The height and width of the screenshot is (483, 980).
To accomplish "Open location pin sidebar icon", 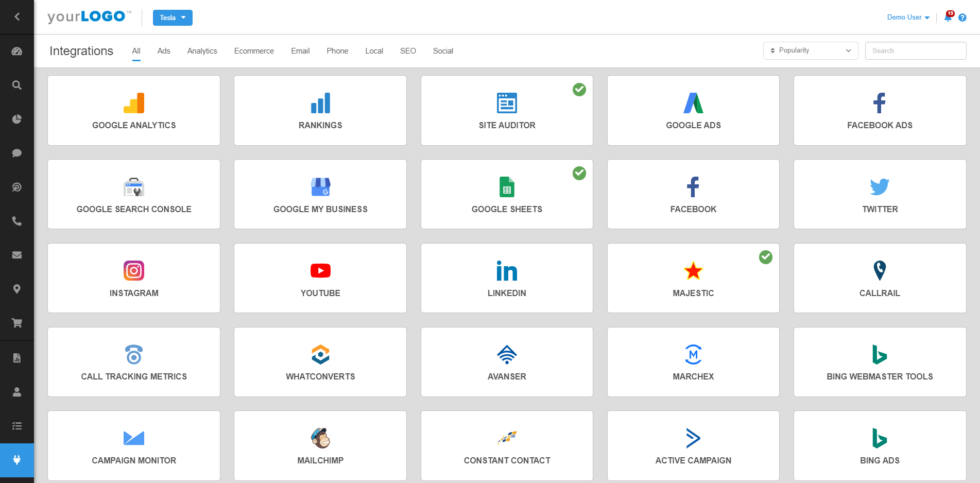I will pyautogui.click(x=17, y=289).
